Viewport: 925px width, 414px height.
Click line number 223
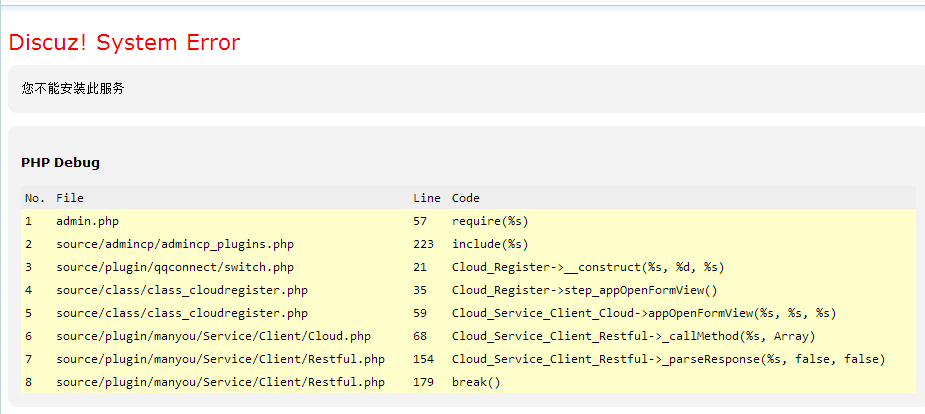pos(423,244)
